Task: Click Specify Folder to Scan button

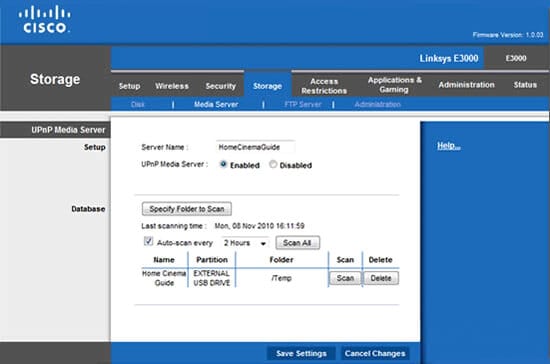Action: pos(187,209)
